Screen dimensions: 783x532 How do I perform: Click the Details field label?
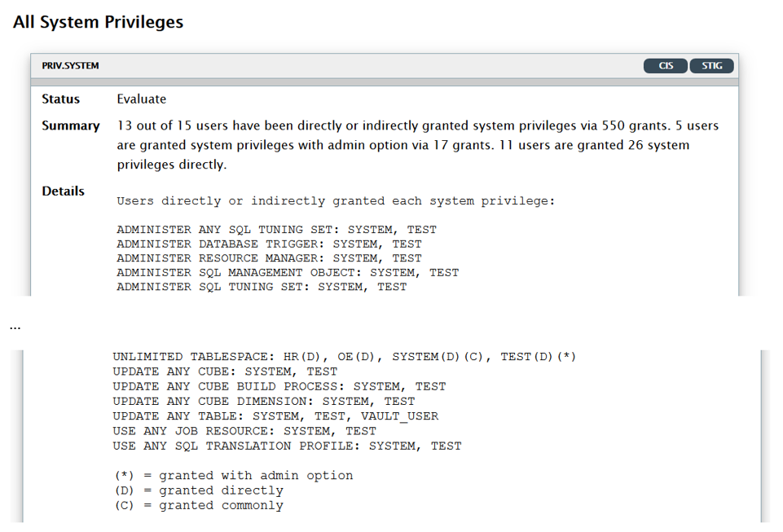(64, 191)
